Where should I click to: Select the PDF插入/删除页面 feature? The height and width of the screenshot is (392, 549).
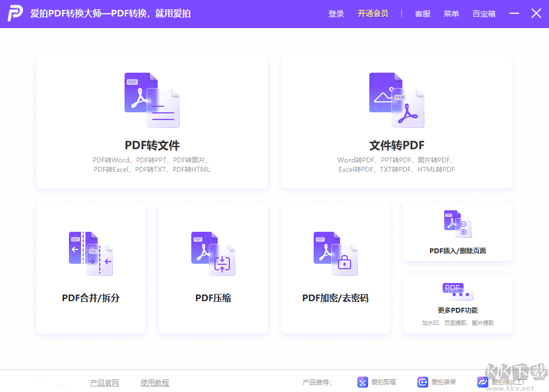pos(458,231)
